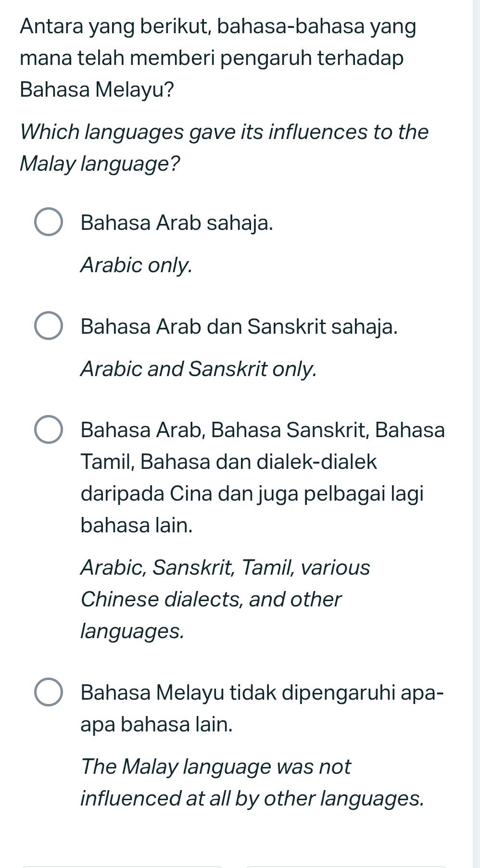The width and height of the screenshot is (480, 868).
Task: Tap the 'Bahasa Arab dan Sanskrit sahaja.' label
Action: pos(239,327)
